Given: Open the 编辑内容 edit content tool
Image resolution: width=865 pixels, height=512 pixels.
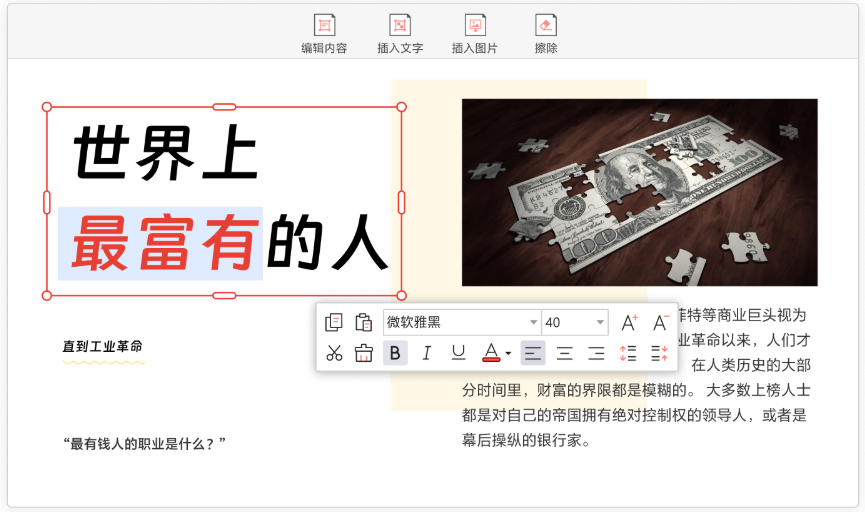Looking at the screenshot, I should [x=324, y=34].
